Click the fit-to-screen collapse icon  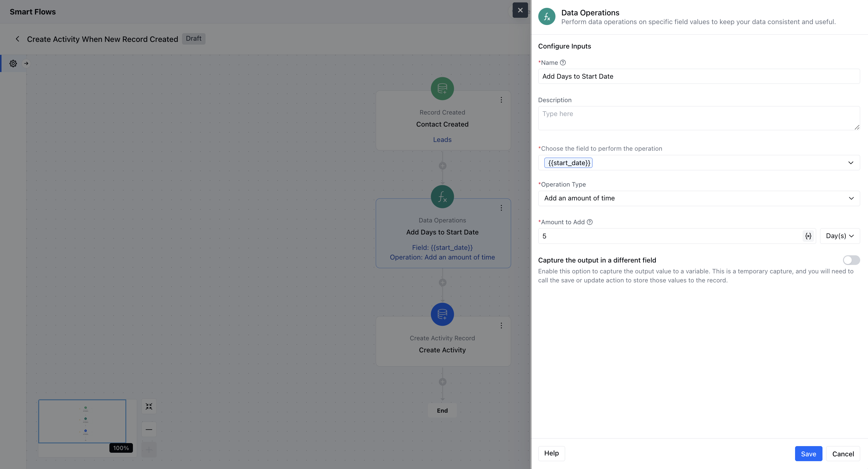[x=149, y=406]
